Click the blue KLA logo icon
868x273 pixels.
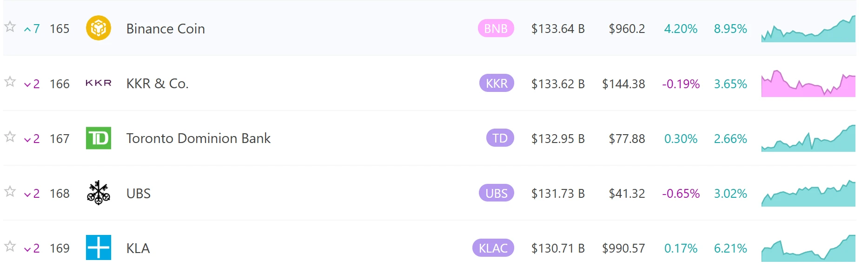(x=98, y=247)
